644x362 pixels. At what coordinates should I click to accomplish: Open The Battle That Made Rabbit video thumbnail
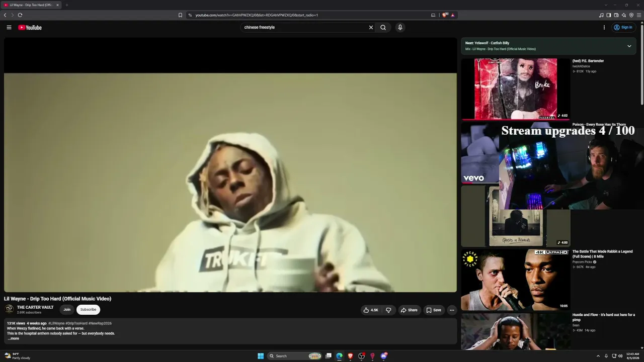coord(516,280)
